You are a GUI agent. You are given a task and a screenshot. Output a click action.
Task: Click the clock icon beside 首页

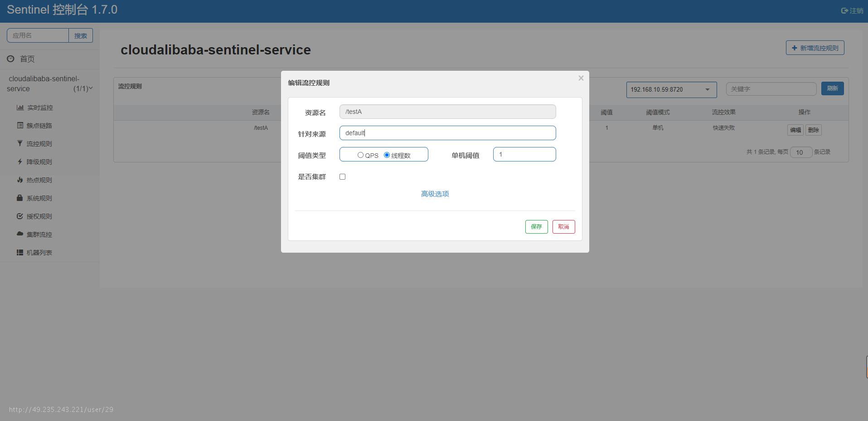[10, 59]
